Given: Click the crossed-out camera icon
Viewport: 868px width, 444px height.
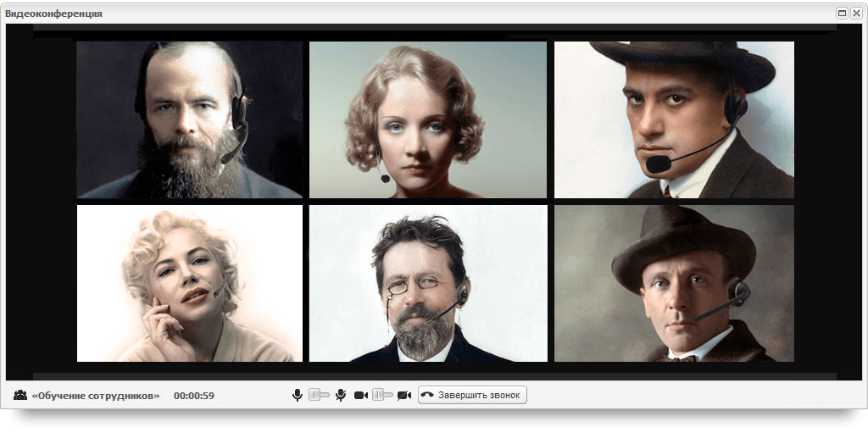Looking at the screenshot, I should tap(404, 396).
